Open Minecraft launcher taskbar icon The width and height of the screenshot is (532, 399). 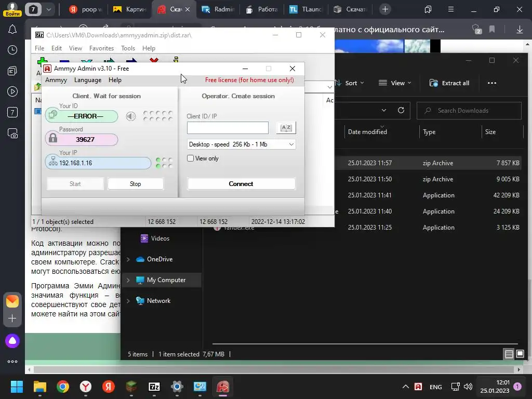click(131, 387)
